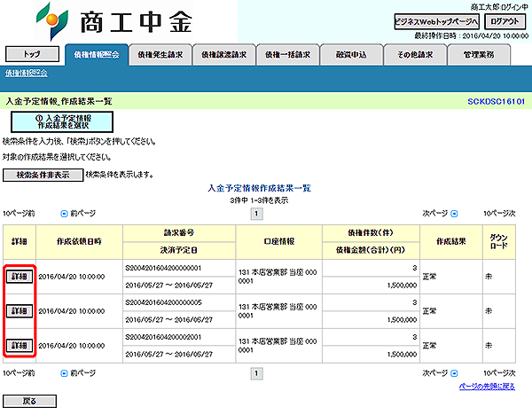Click the 戻る button
This screenshot has height=415, width=532.
click(x=29, y=401)
